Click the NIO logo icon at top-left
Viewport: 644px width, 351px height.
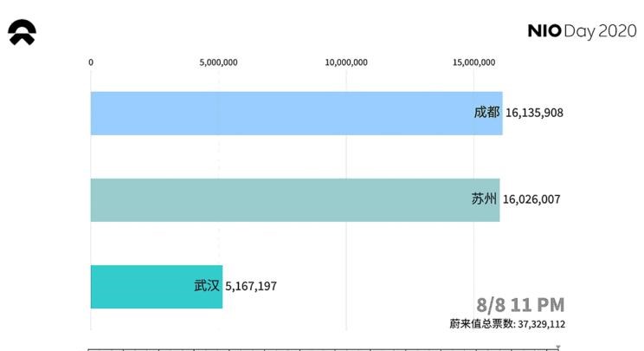coord(22,33)
